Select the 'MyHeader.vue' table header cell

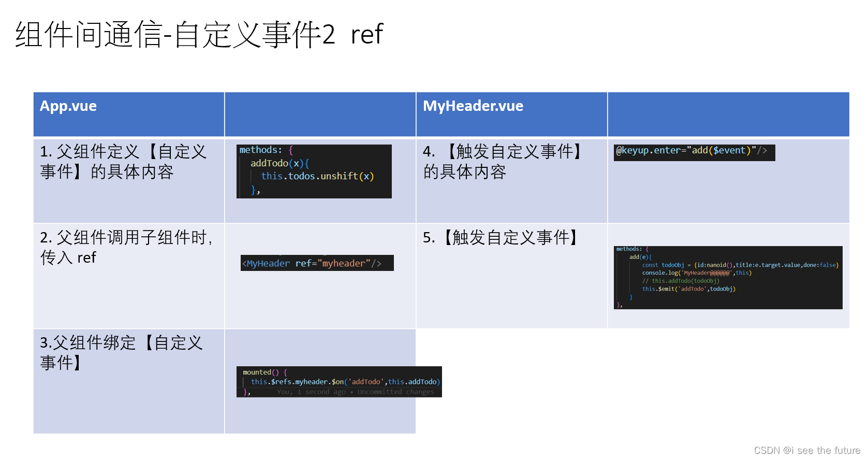pos(512,114)
